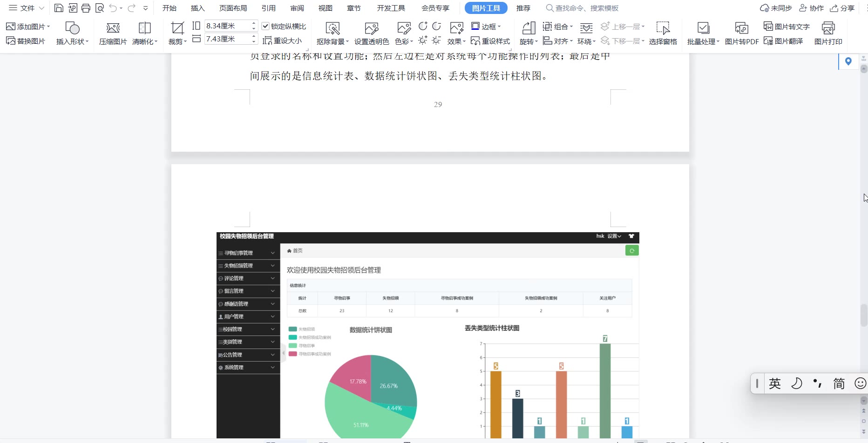Open the 会员专享 (Member) tab
This screenshot has width=868, height=443.
click(x=435, y=8)
